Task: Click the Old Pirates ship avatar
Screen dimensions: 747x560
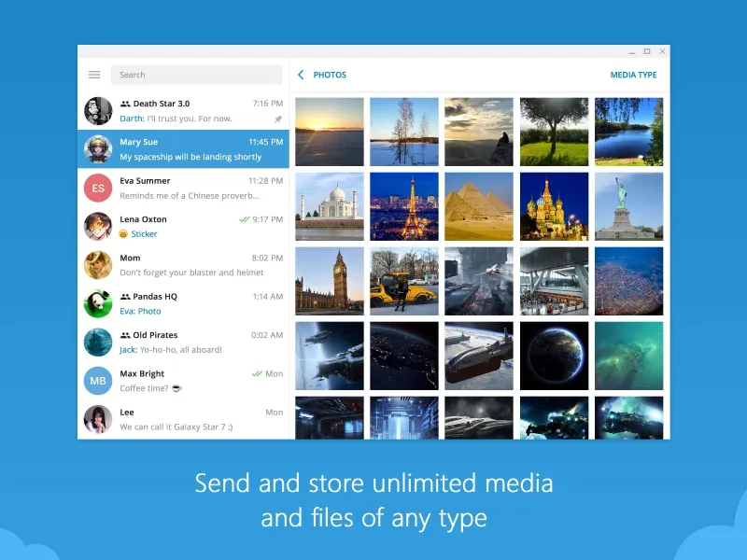Action: 98,342
